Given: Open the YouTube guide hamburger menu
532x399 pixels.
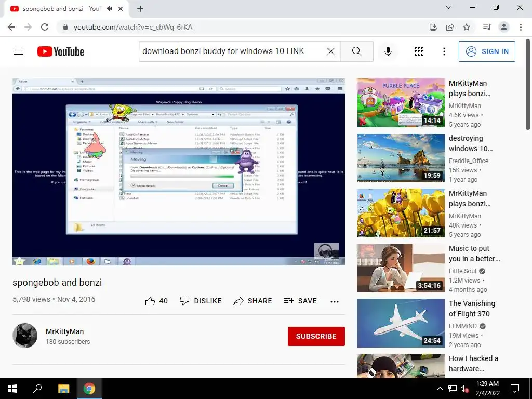Looking at the screenshot, I should [x=19, y=51].
